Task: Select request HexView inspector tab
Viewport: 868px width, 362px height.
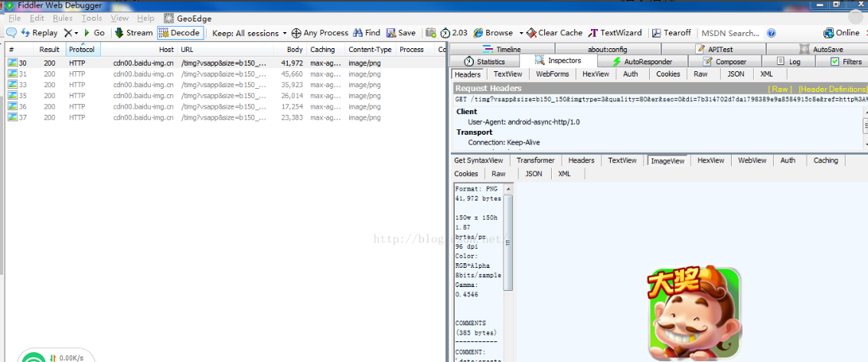Action: [x=596, y=73]
